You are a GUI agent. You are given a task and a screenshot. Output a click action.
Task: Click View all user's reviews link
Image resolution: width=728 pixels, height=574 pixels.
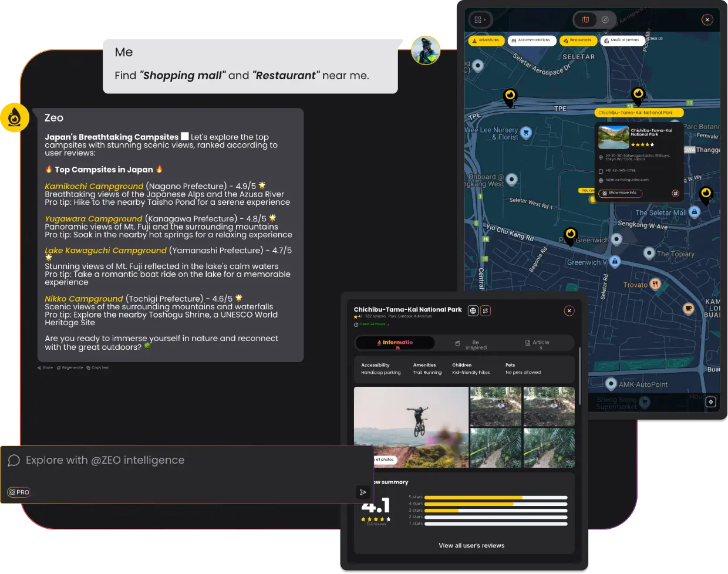471,545
